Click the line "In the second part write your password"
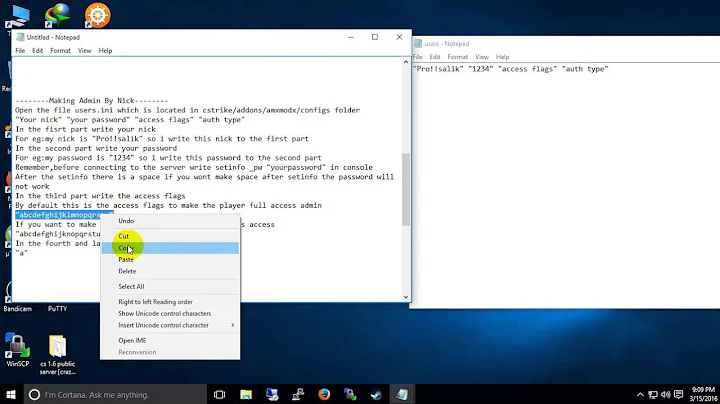The width and height of the screenshot is (720, 404). click(96, 148)
